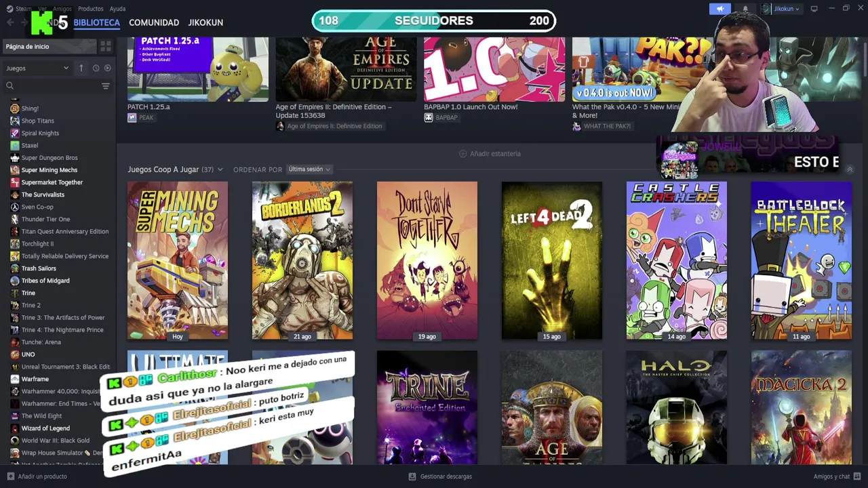Open the notifications bell

click(x=745, y=9)
